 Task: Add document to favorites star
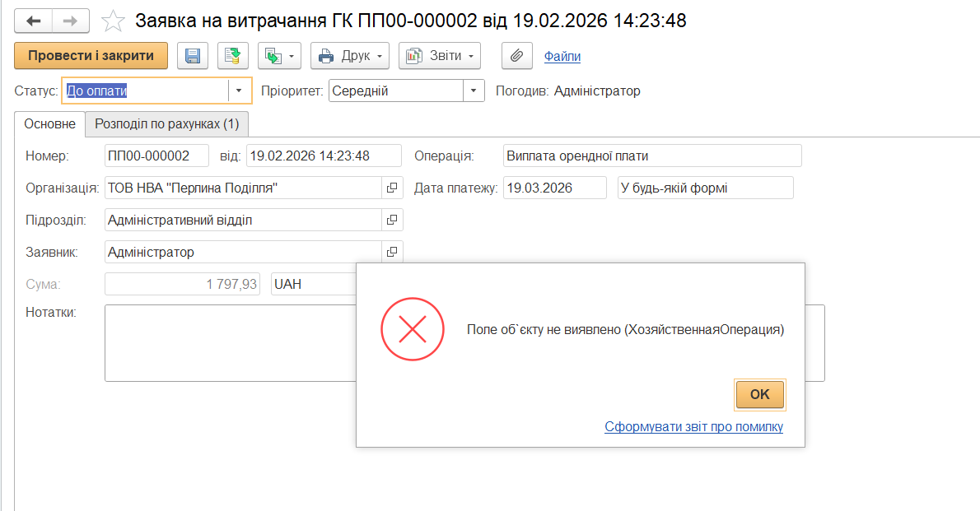click(x=113, y=21)
